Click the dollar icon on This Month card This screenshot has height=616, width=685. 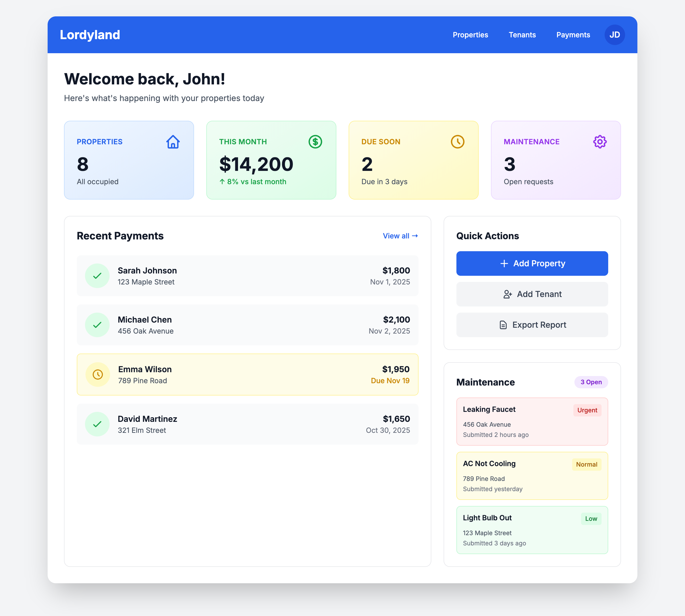(315, 142)
